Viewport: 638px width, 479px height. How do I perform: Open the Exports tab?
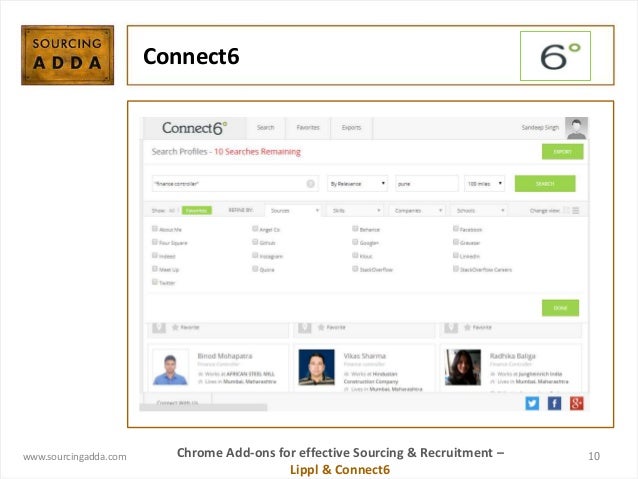coord(352,128)
